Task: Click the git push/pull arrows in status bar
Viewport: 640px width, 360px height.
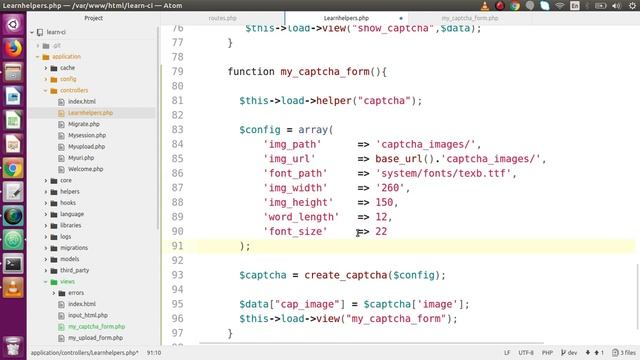Action: point(594,353)
